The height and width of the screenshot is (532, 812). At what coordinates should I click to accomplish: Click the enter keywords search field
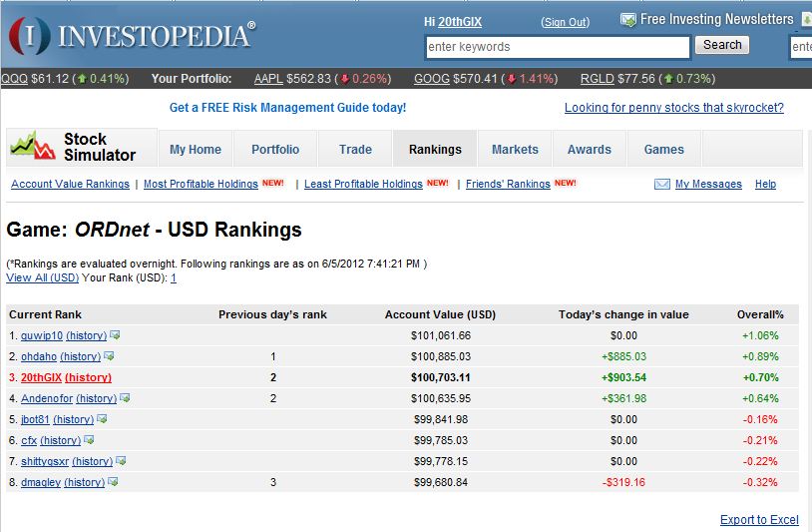point(557,47)
